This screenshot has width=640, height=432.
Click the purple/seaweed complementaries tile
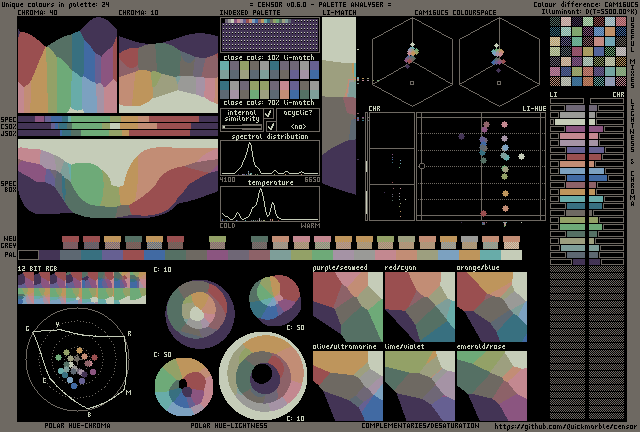pyautogui.click(x=348, y=307)
